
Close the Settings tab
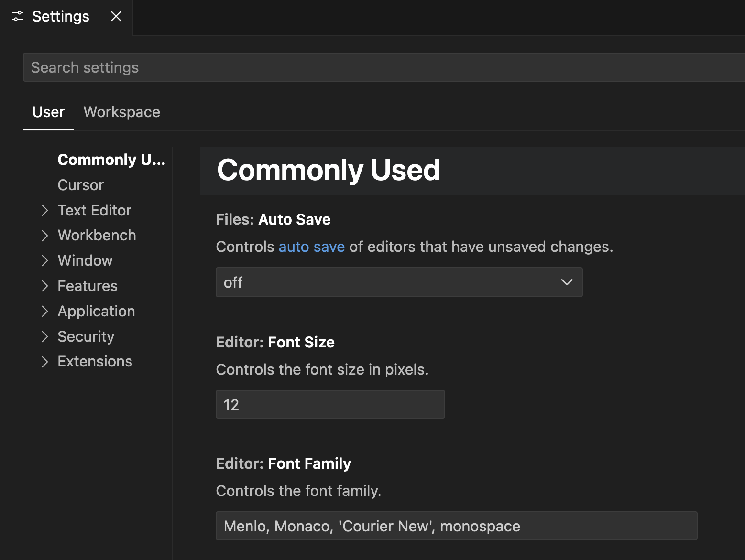(116, 16)
